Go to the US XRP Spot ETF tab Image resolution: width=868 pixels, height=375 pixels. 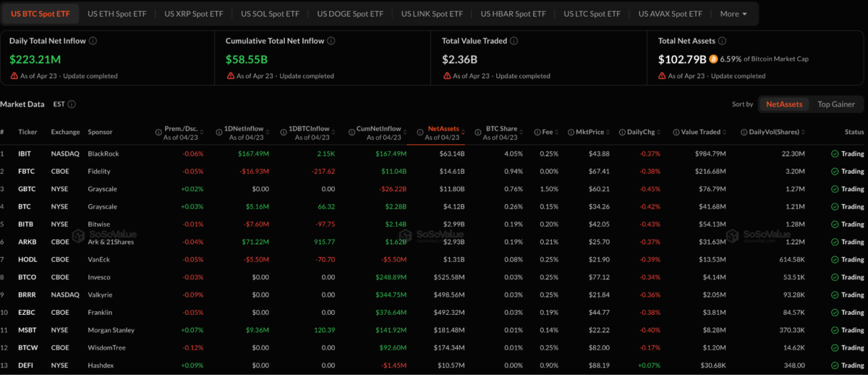coord(193,14)
